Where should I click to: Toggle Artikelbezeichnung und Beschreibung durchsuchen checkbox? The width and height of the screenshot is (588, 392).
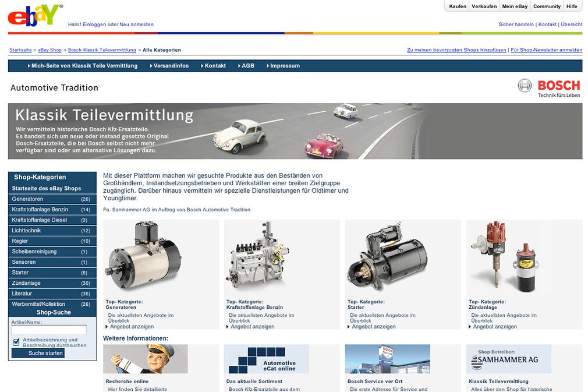[x=16, y=342]
